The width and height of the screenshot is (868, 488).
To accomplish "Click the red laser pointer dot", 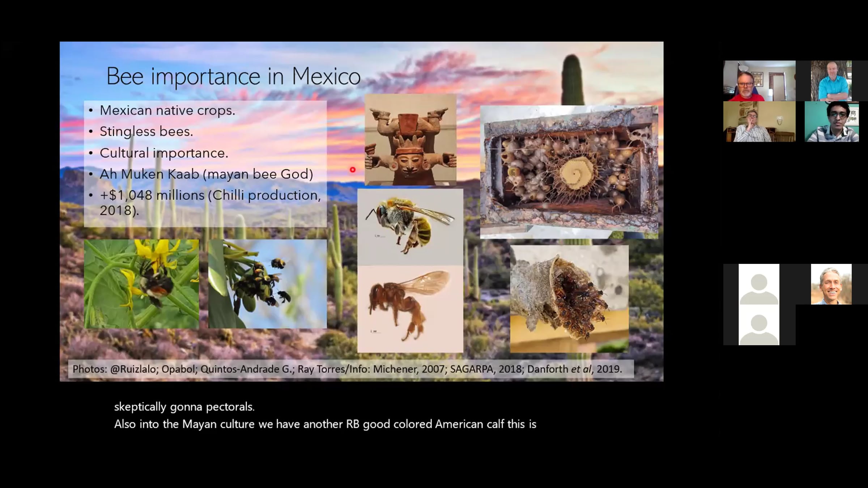I will coord(353,170).
